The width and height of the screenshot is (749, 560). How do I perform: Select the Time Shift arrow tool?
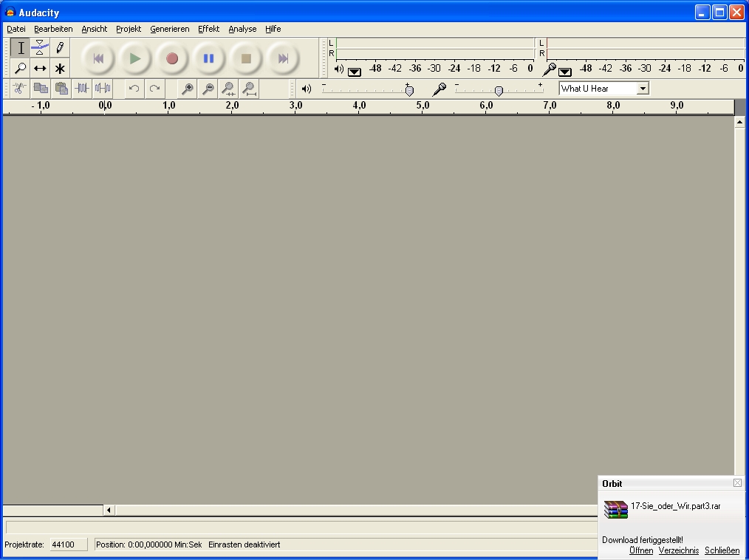(x=40, y=68)
